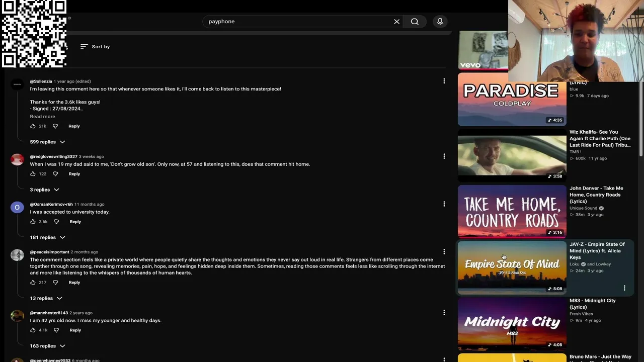Open options menu for @redgloveswriting3327 comment
Screen dimensions: 644x362
(444, 156)
